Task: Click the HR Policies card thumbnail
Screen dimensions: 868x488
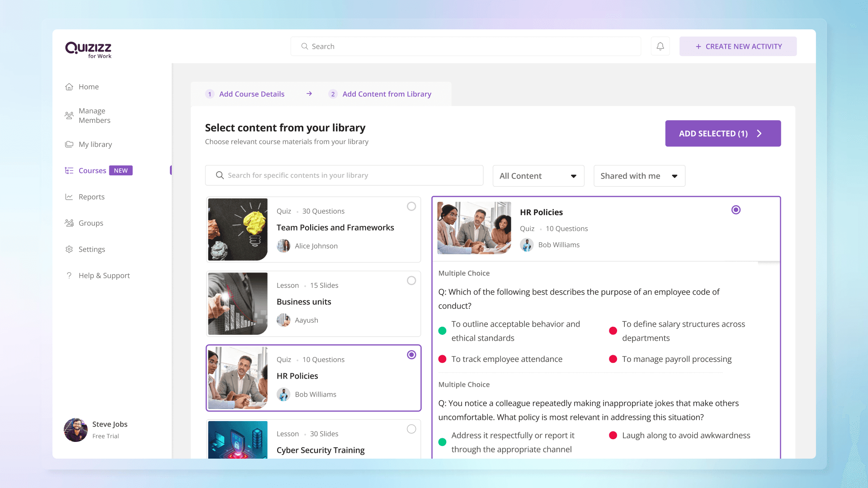Action: tap(238, 378)
